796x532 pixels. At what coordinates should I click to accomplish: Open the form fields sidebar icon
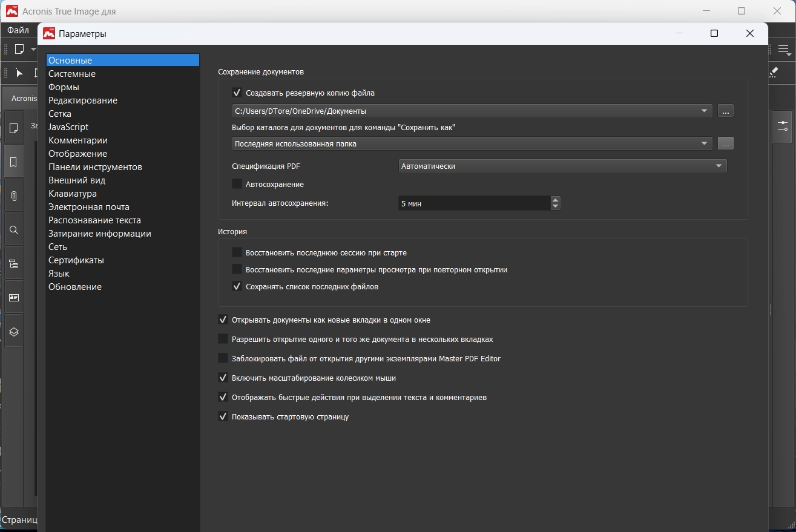(x=14, y=298)
